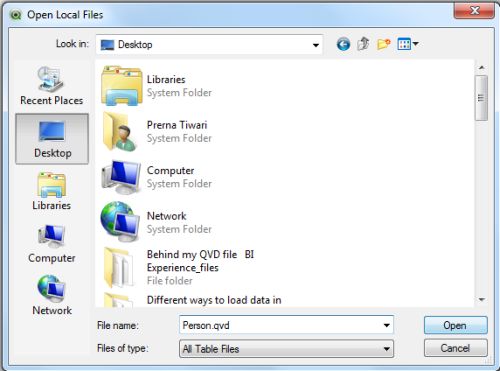Expand the File name dropdown arrow
This screenshot has height=371, width=500.
coord(386,325)
